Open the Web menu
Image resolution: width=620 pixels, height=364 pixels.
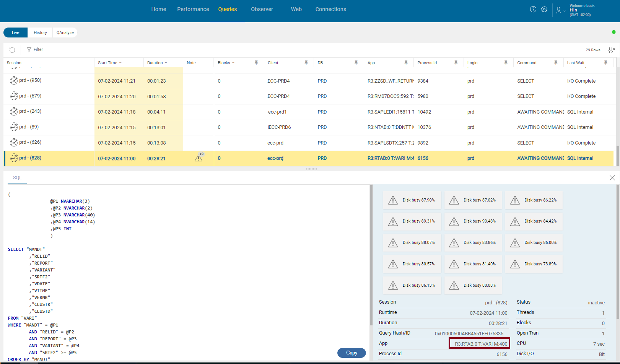pos(296,9)
